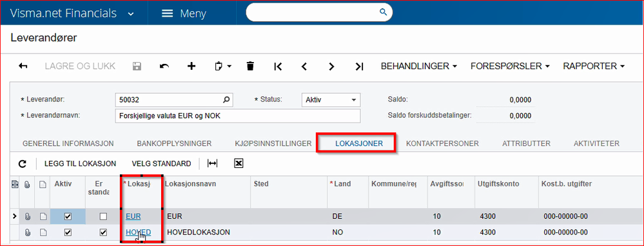
Task: Sort by Lokasjonsnavn column header
Action: [x=191, y=184]
